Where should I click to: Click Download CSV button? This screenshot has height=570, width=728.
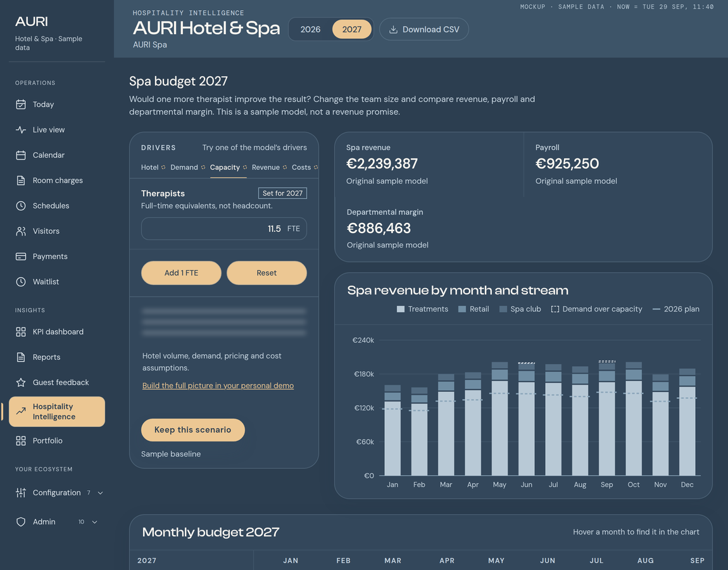pos(424,29)
